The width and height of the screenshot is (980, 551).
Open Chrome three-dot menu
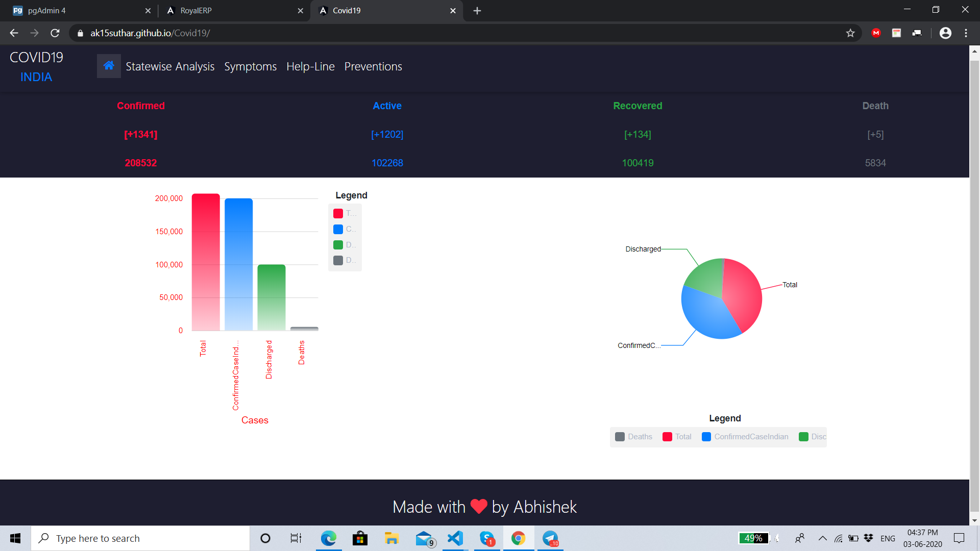pos(966,33)
